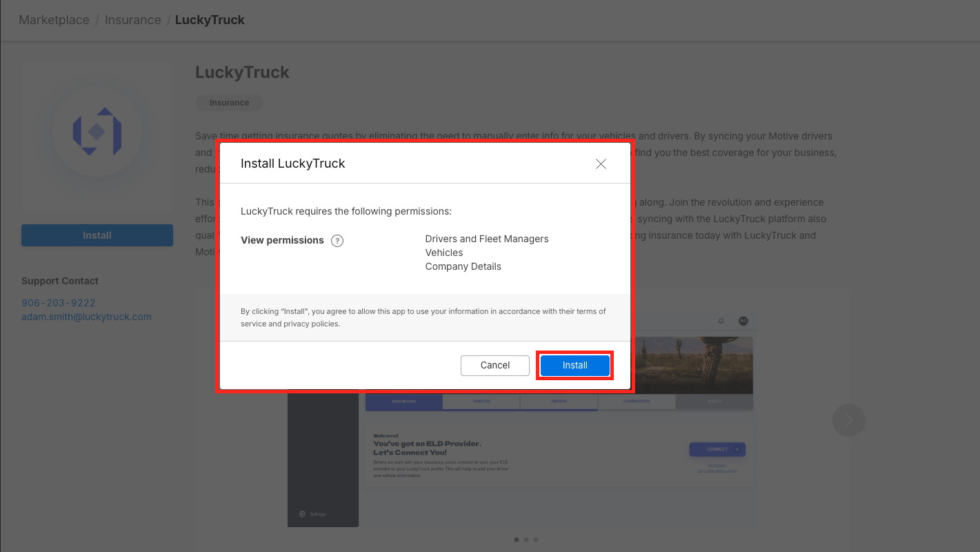Screen dimensions: 980x552
Task: Close the Install LuckyTruck dialog
Action: tap(601, 164)
